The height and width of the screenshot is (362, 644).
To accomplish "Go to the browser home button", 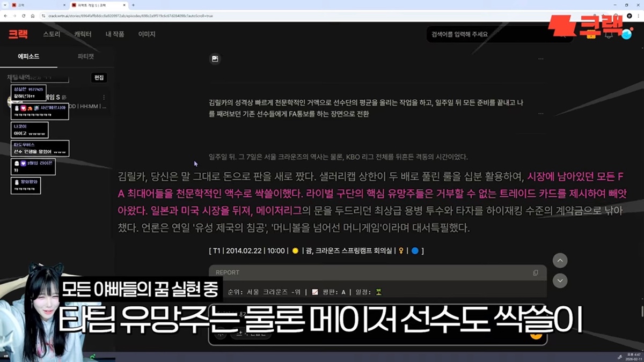I will [x=33, y=16].
